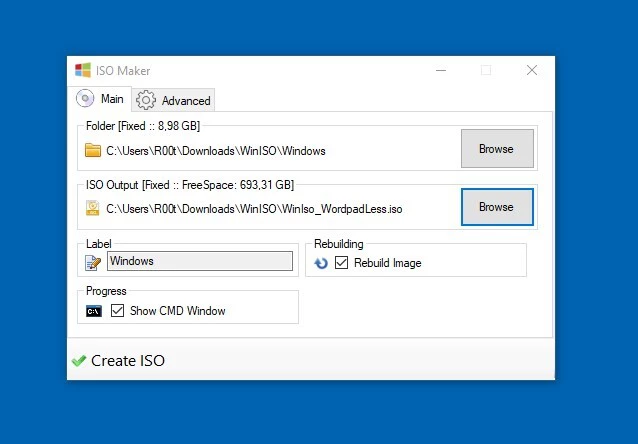The height and width of the screenshot is (444, 638).
Task: Start building with Create ISO
Action: [127, 361]
